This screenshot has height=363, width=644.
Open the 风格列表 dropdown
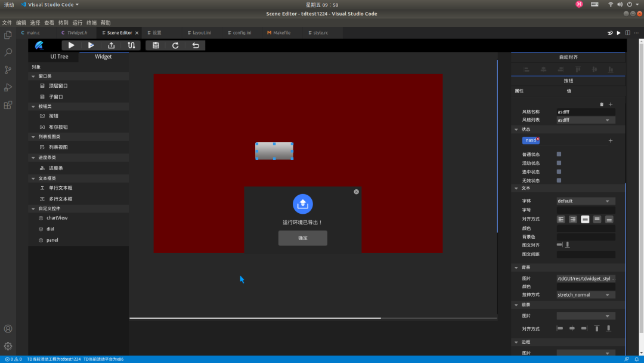point(586,120)
